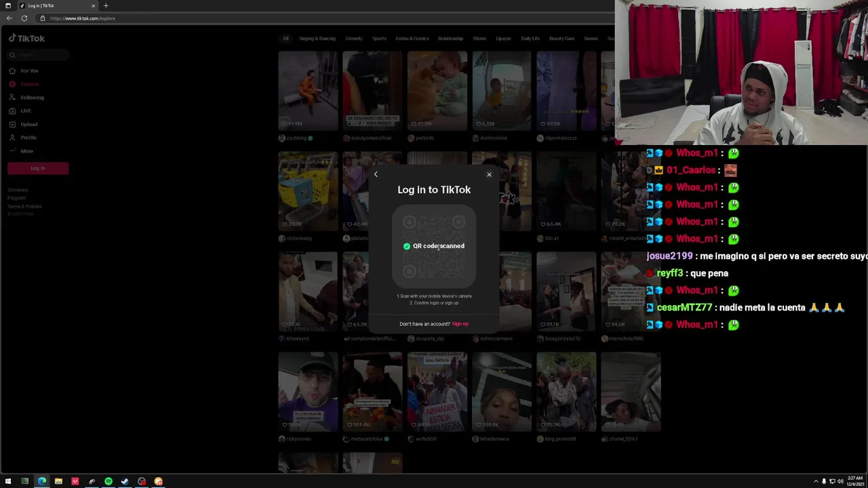This screenshot has width=868, height=488.
Task: Select the Comedy category tab
Action: coord(354,39)
